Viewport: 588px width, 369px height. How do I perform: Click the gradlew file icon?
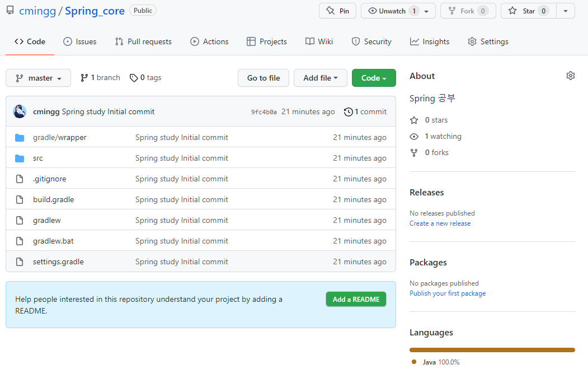pos(20,221)
